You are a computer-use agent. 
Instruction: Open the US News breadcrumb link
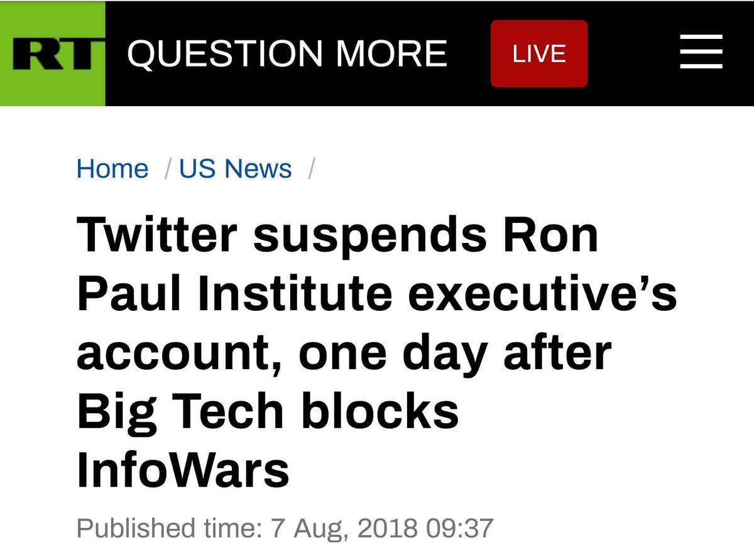tap(236, 169)
